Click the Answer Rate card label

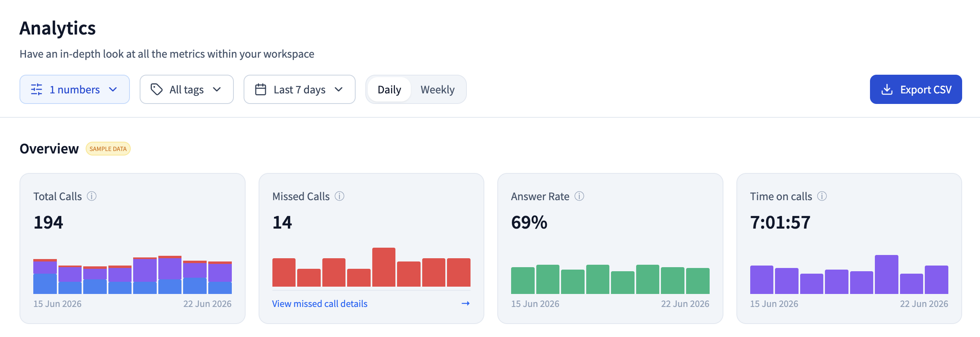(540, 197)
